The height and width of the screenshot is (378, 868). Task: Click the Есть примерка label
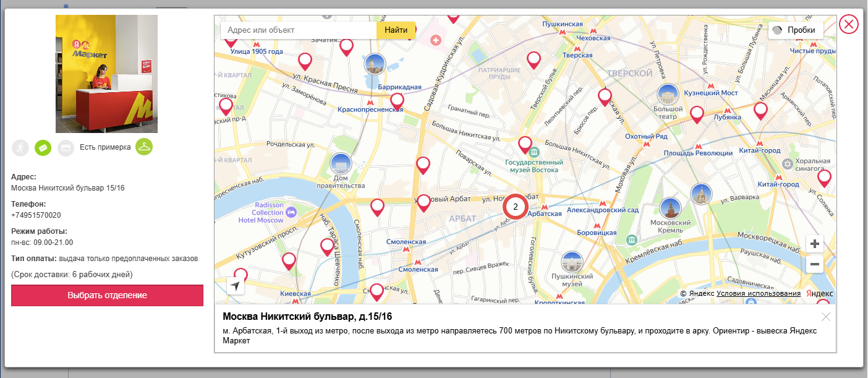point(105,147)
